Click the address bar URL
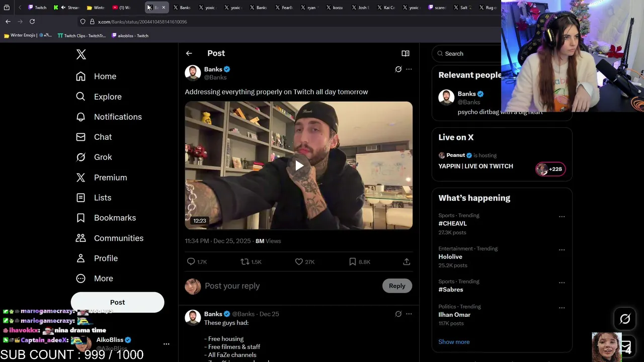The height and width of the screenshot is (362, 644). [x=142, y=22]
